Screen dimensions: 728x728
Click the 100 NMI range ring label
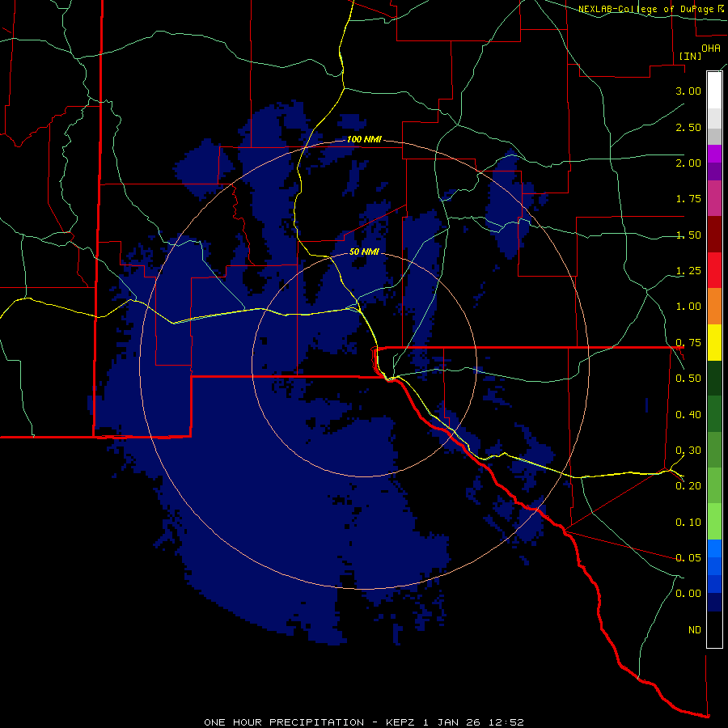(x=365, y=139)
